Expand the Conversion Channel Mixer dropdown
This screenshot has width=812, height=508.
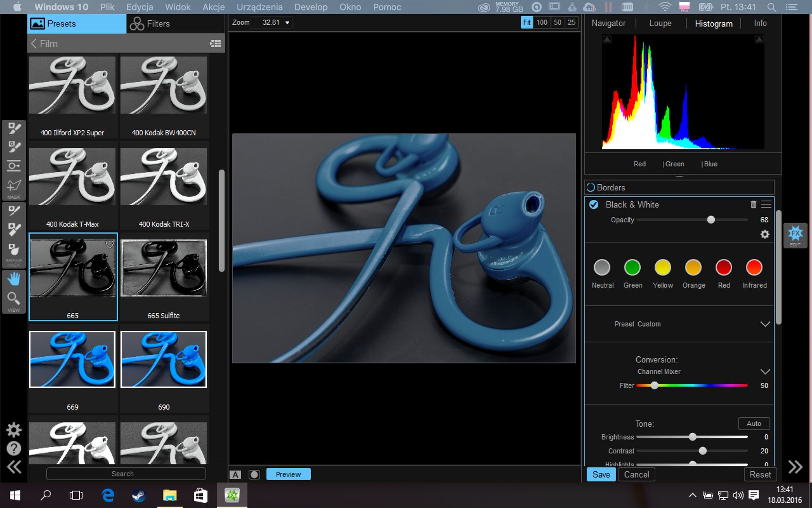[x=765, y=372]
